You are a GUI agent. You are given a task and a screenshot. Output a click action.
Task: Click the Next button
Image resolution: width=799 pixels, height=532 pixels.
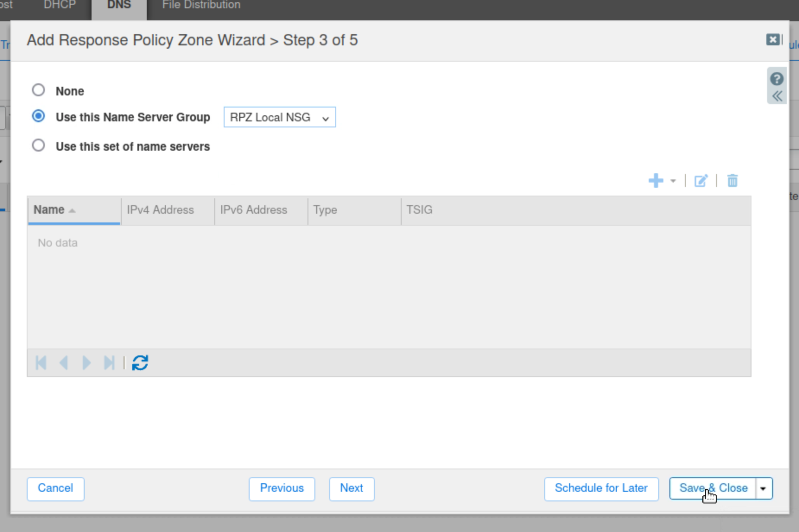pyautogui.click(x=351, y=488)
